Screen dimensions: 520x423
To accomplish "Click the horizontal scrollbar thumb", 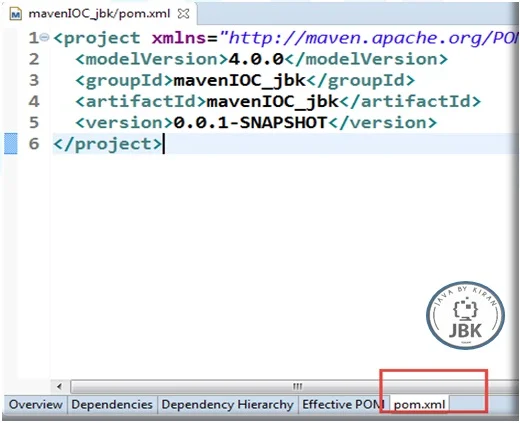I will click(295, 387).
